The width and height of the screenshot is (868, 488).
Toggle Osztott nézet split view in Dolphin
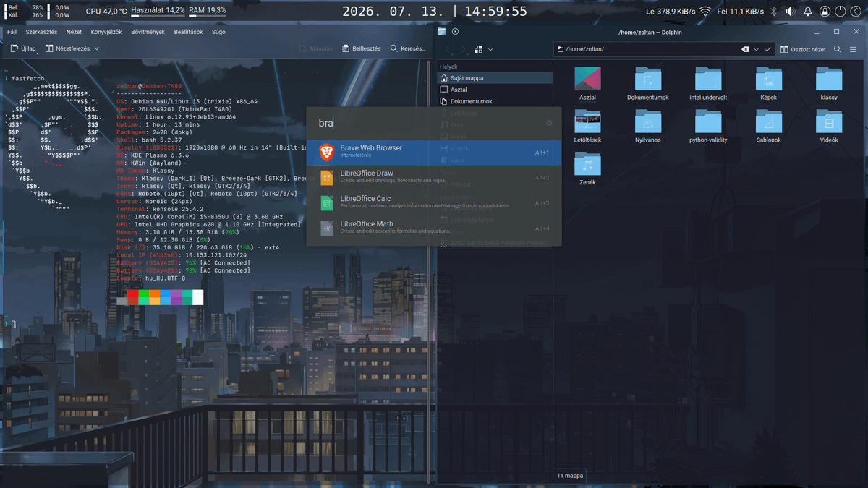[803, 49]
